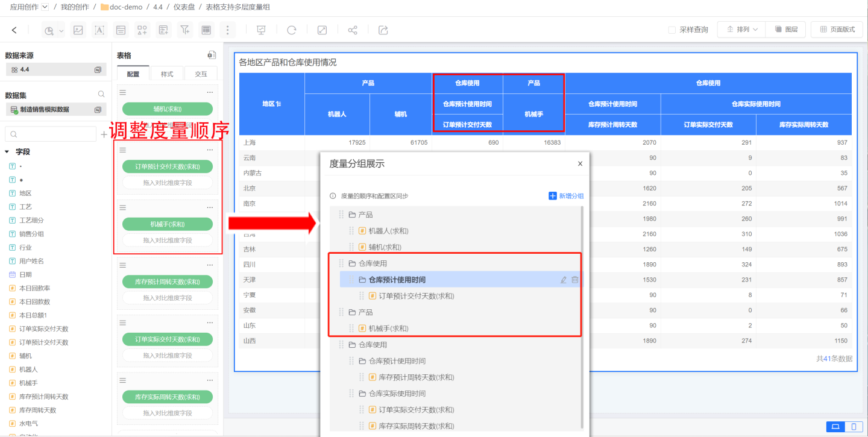Click the 新增分组 button
This screenshot has height=437, width=868.
pyautogui.click(x=565, y=196)
